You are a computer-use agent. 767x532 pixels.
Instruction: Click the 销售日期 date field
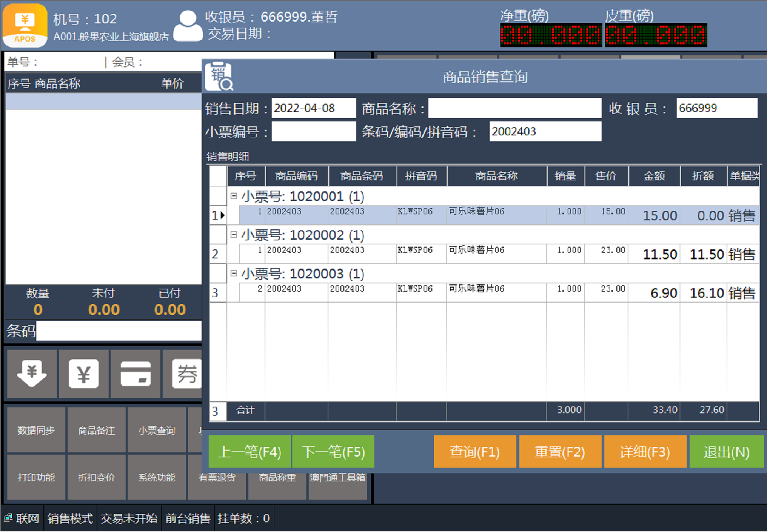click(313, 108)
